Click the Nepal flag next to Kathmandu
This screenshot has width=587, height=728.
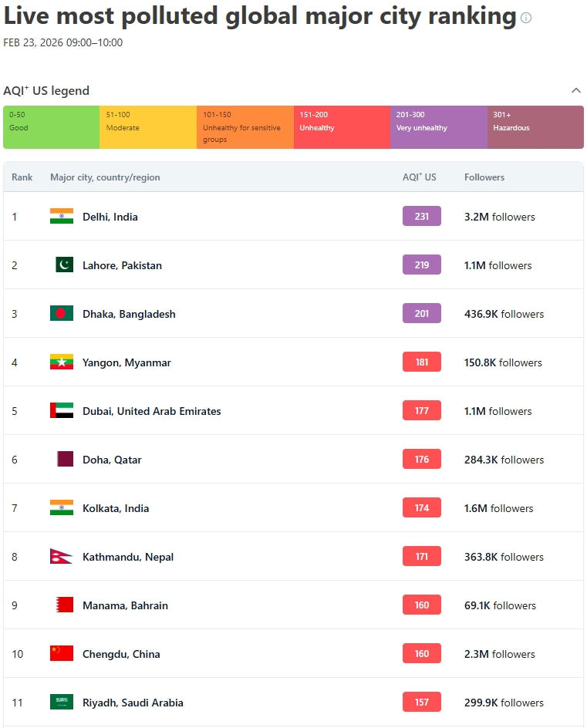(x=62, y=556)
